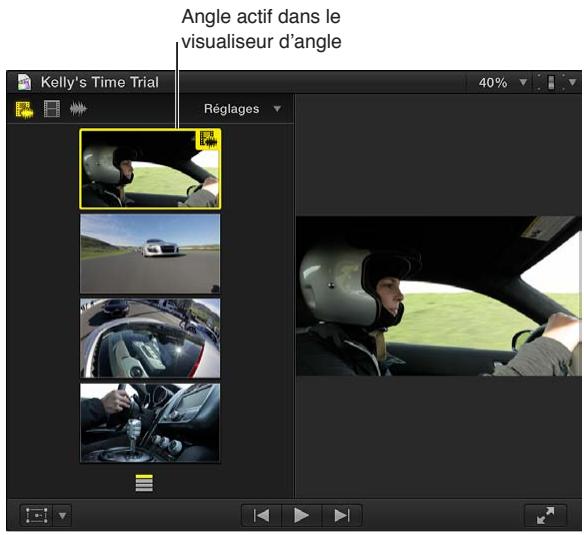Play the clip in the viewer
This screenshot has height=535, width=584.
(301, 516)
